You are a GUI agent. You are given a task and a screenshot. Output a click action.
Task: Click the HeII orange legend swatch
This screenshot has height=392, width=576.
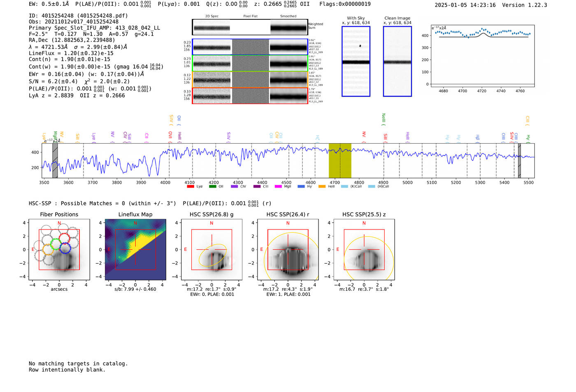[x=322, y=187]
